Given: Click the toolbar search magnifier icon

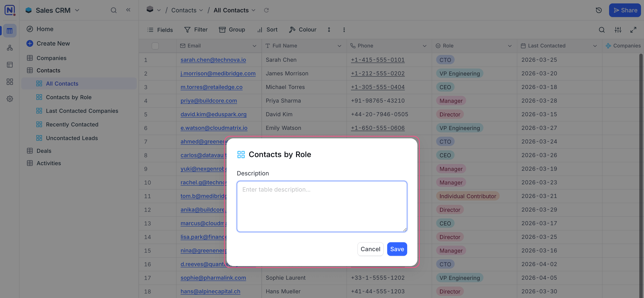Looking at the screenshot, I should point(602,30).
